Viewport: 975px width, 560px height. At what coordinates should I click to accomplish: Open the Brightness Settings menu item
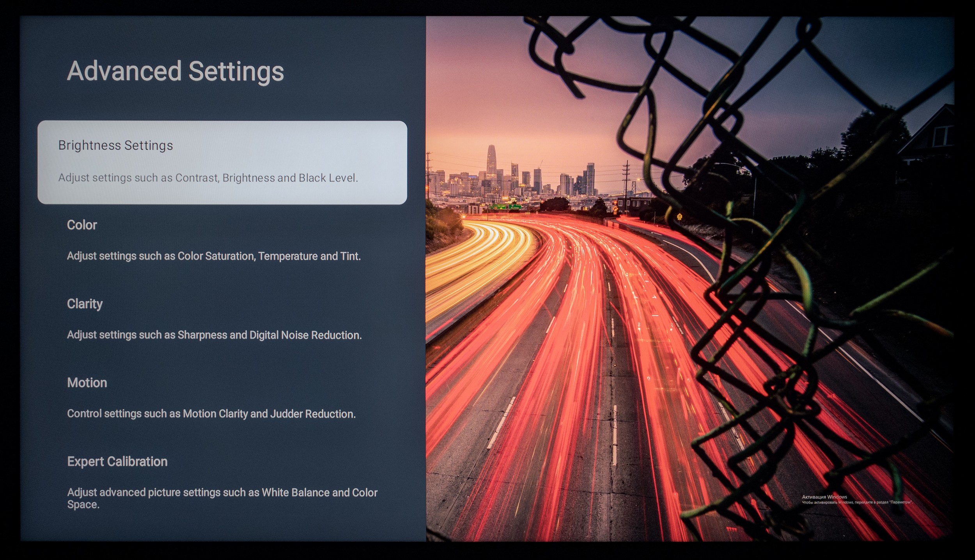tap(115, 145)
